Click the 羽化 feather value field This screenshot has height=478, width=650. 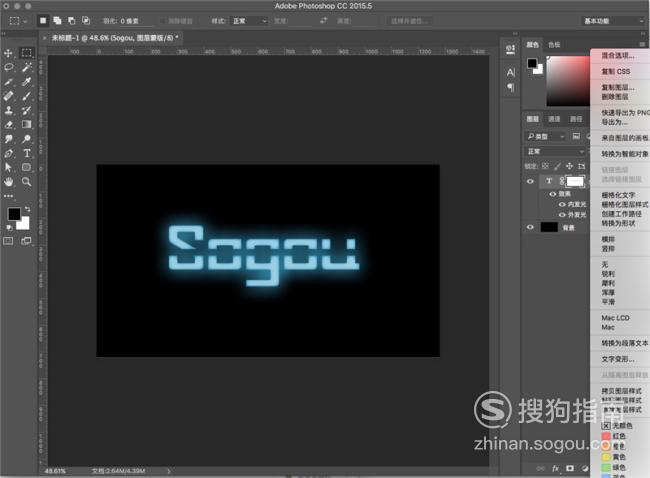coord(135,21)
